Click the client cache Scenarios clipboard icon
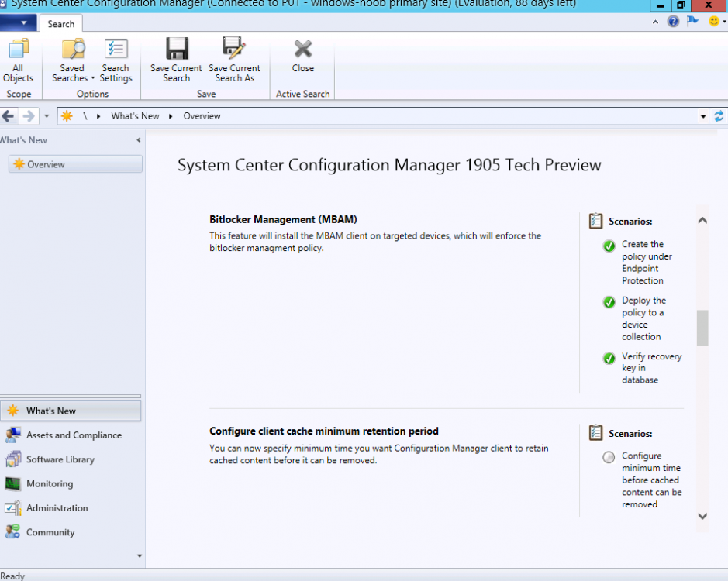The image size is (728, 581). [595, 433]
